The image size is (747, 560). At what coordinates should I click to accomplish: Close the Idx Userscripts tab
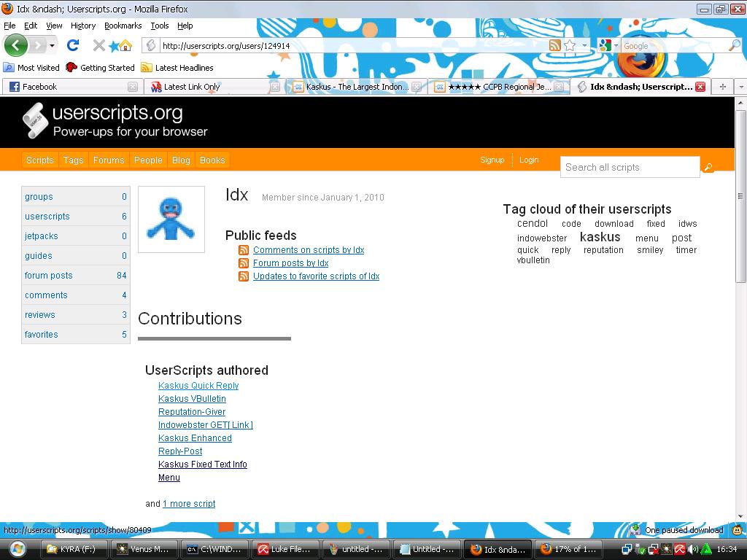pyautogui.click(x=700, y=87)
